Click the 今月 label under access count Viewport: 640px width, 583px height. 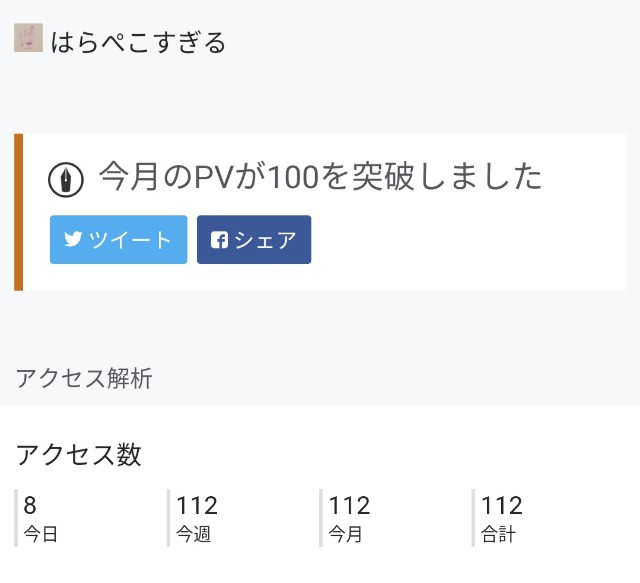pyautogui.click(x=345, y=534)
